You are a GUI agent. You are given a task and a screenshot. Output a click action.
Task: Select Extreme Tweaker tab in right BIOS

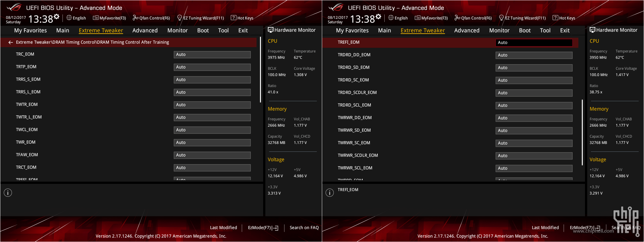click(x=423, y=30)
